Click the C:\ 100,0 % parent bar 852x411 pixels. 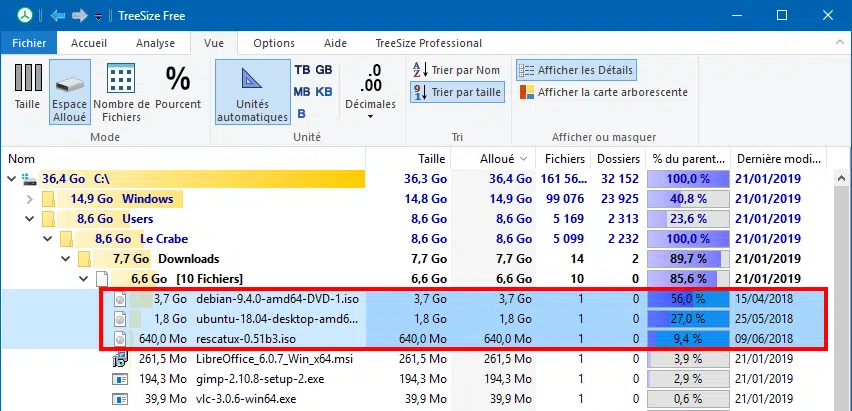click(x=688, y=179)
